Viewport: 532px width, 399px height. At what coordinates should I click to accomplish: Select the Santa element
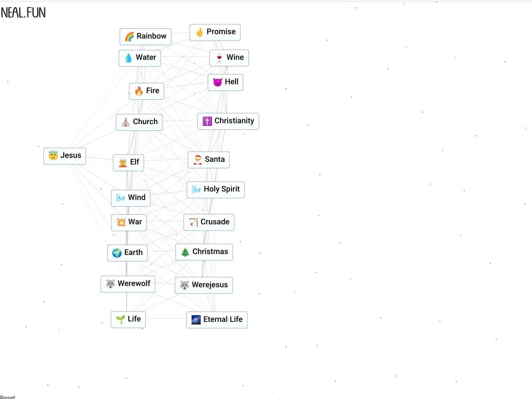click(209, 160)
